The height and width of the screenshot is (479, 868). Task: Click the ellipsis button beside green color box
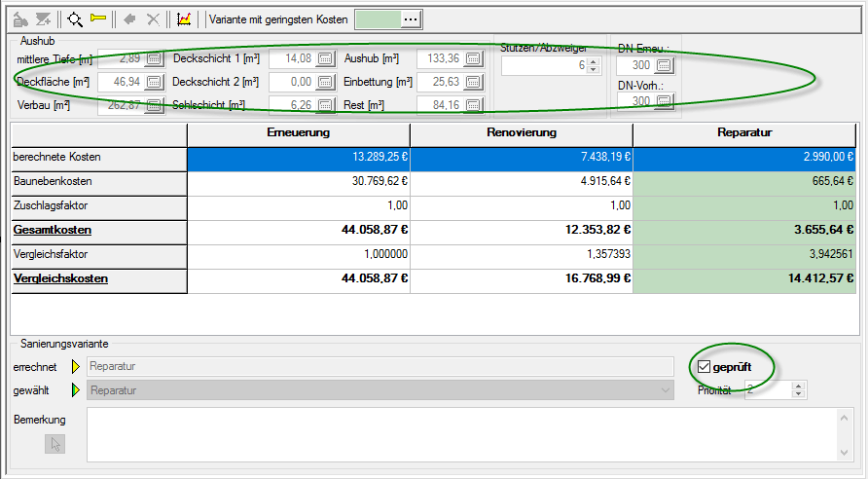pos(412,18)
